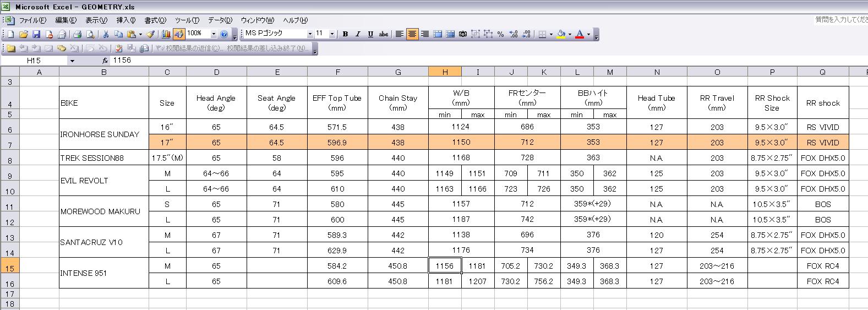Open the Font Color dropdown arrow
Screen dimensions: 868x310
tap(588, 34)
